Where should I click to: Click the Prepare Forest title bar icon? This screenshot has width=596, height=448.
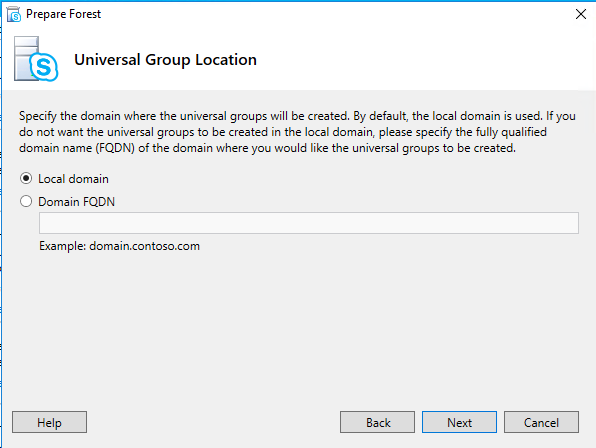tap(14, 14)
